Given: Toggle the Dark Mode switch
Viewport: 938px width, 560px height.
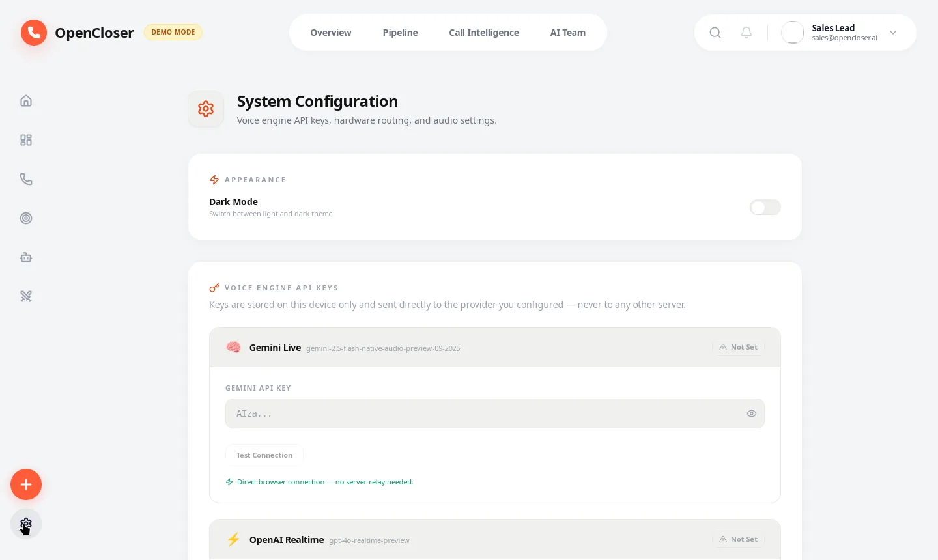Looking at the screenshot, I should (x=765, y=207).
